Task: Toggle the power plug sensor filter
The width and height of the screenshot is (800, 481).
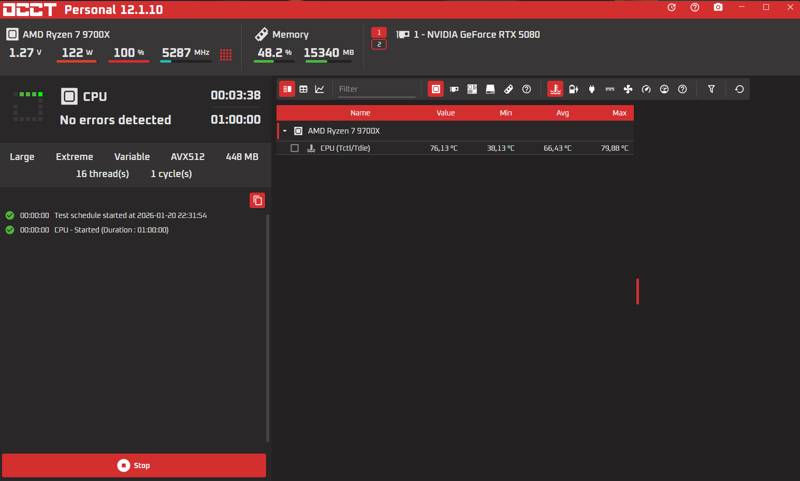Action: pyautogui.click(x=590, y=89)
